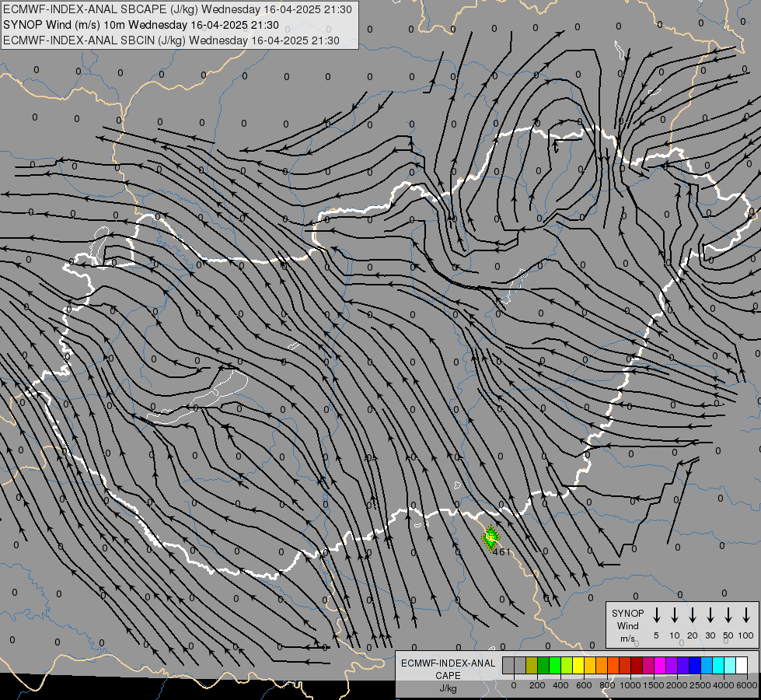Select the pure yellow CAPE swatch
Screen dimensions: 761x700
coord(578,666)
